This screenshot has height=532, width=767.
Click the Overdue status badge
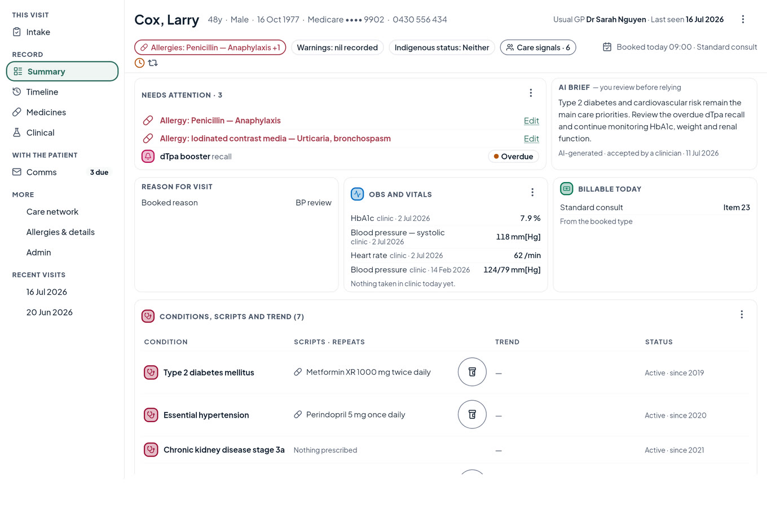[x=513, y=157]
